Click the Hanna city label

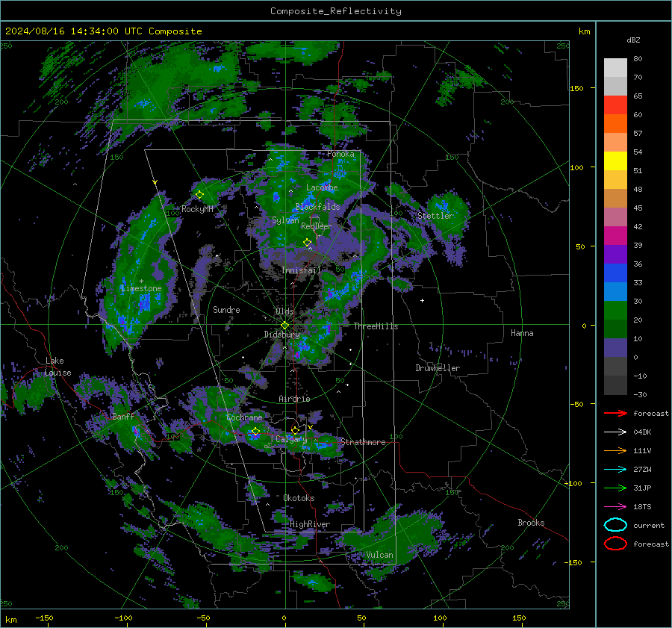pos(522,333)
